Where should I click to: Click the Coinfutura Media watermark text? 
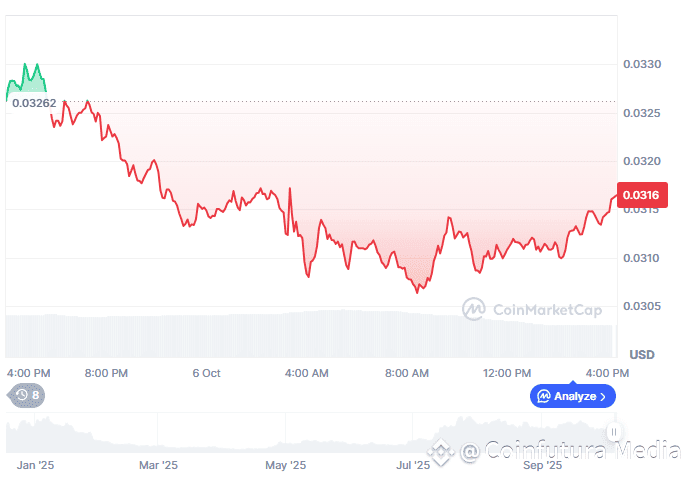point(571,450)
